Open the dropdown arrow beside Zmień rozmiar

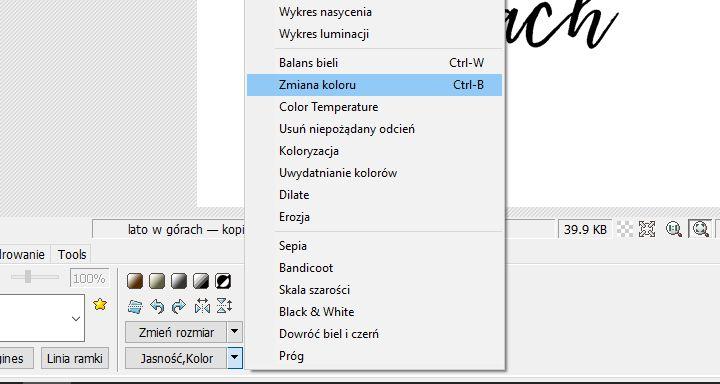pos(235,332)
